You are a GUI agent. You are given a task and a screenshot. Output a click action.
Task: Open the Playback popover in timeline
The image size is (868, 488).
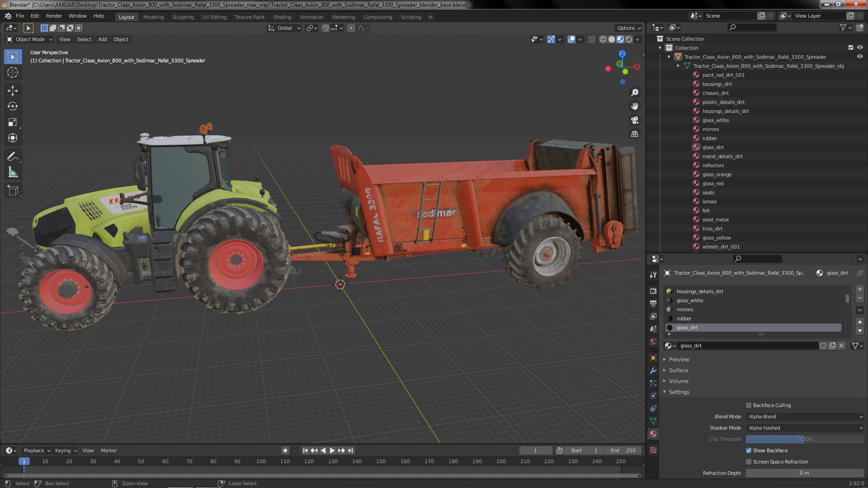[36, 450]
